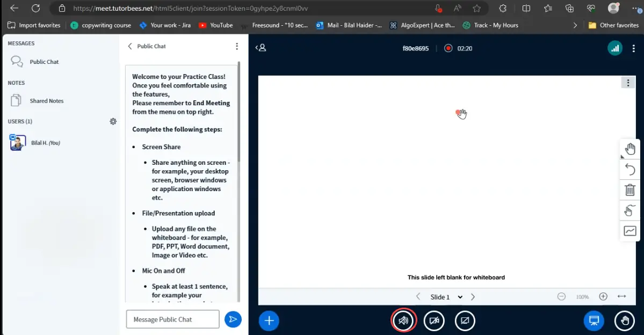Open Shared Notes in sidebar
This screenshot has width=644, height=335.
coord(46,101)
